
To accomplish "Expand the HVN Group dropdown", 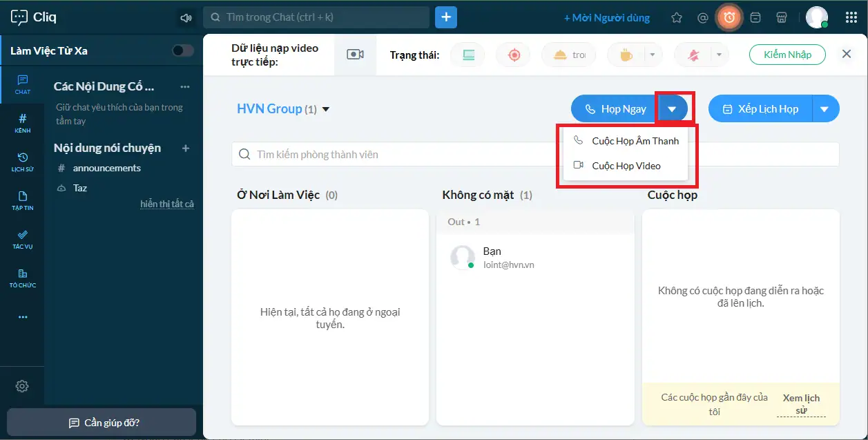I will click(326, 108).
